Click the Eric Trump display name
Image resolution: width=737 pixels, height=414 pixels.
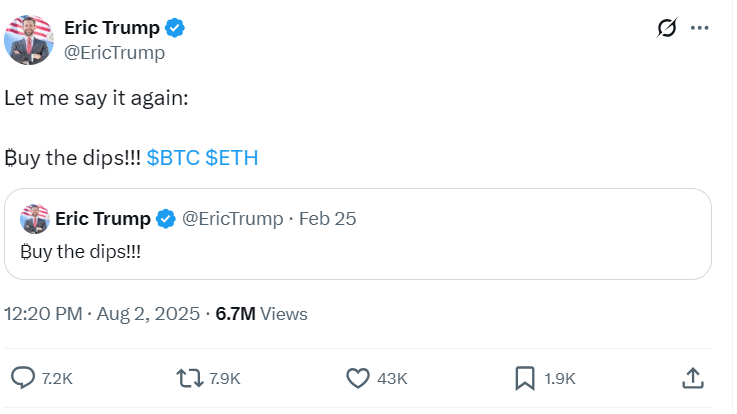click(111, 28)
